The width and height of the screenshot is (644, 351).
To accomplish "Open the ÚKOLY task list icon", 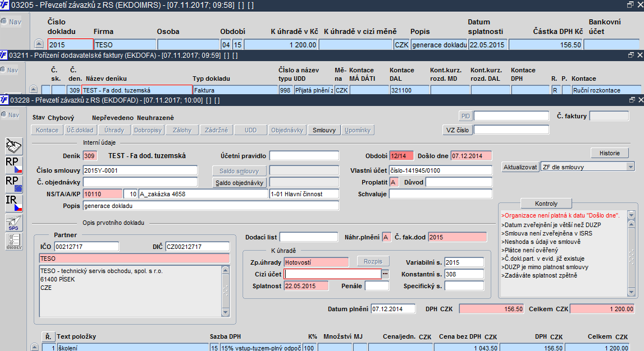I will (x=13, y=242).
